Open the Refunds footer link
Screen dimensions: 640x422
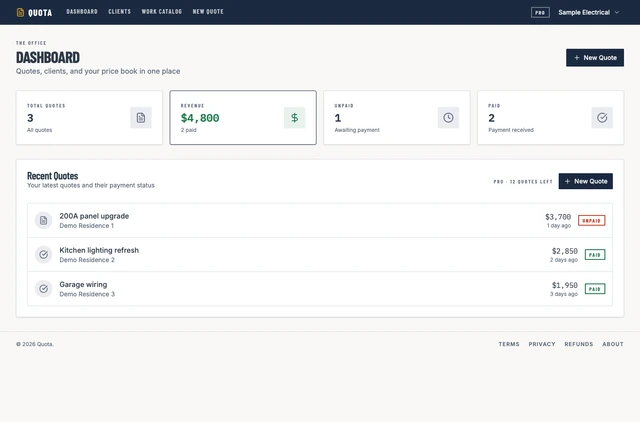pyautogui.click(x=579, y=344)
